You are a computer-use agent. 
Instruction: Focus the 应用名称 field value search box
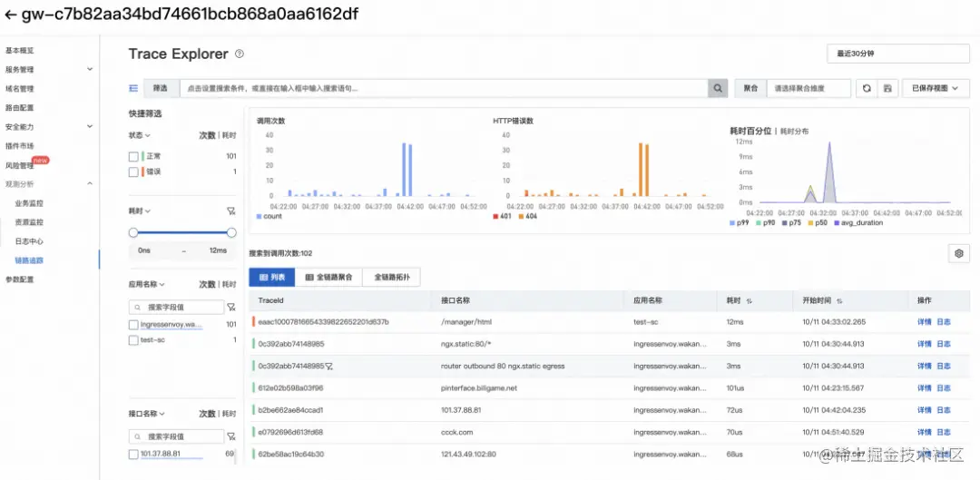(x=176, y=307)
